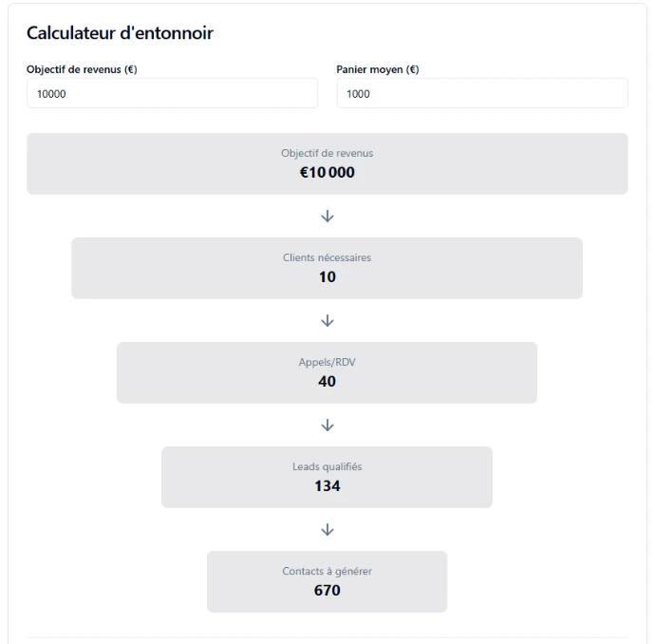Click the Contacts à générer value 670
Image resolution: width=655 pixels, height=644 pixels.
pyautogui.click(x=327, y=591)
